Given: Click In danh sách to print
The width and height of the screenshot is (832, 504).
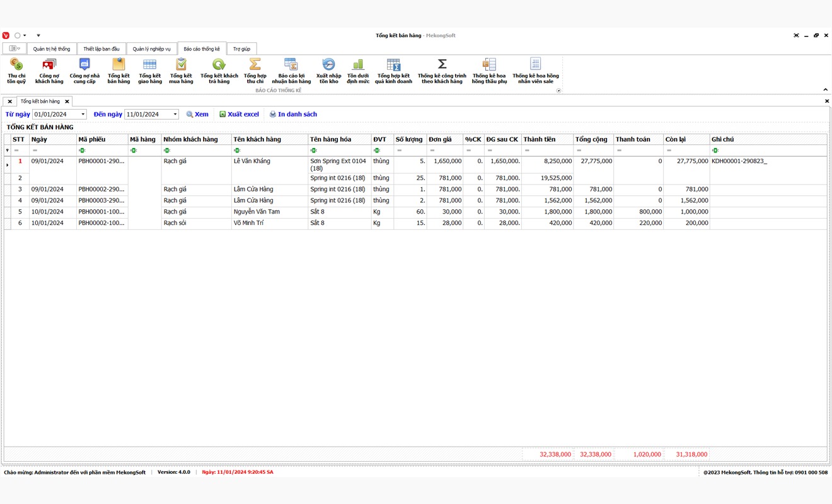Looking at the screenshot, I should pyautogui.click(x=293, y=115).
